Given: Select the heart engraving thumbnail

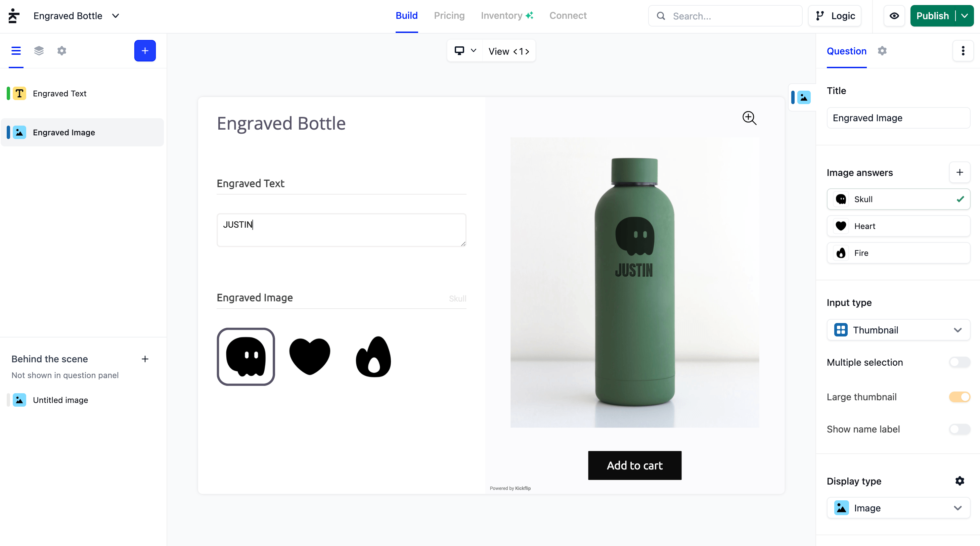Looking at the screenshot, I should (x=310, y=357).
